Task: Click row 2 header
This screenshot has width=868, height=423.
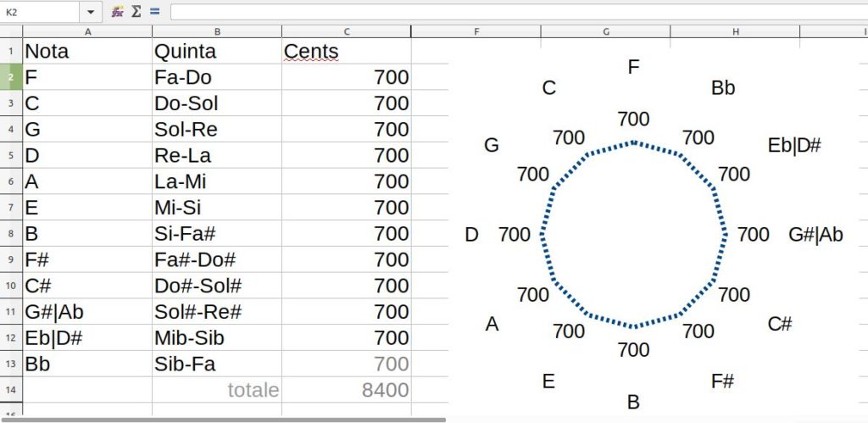Action: click(11, 77)
